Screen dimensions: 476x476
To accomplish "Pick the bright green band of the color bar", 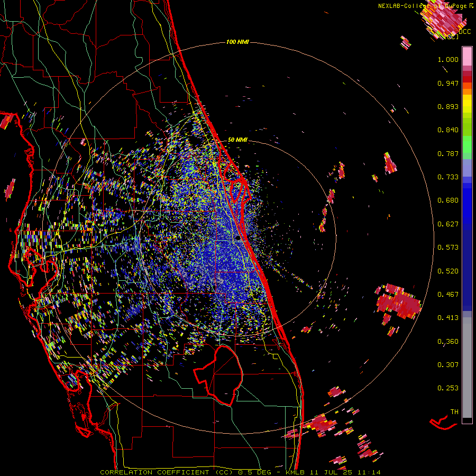I will point(467,144).
